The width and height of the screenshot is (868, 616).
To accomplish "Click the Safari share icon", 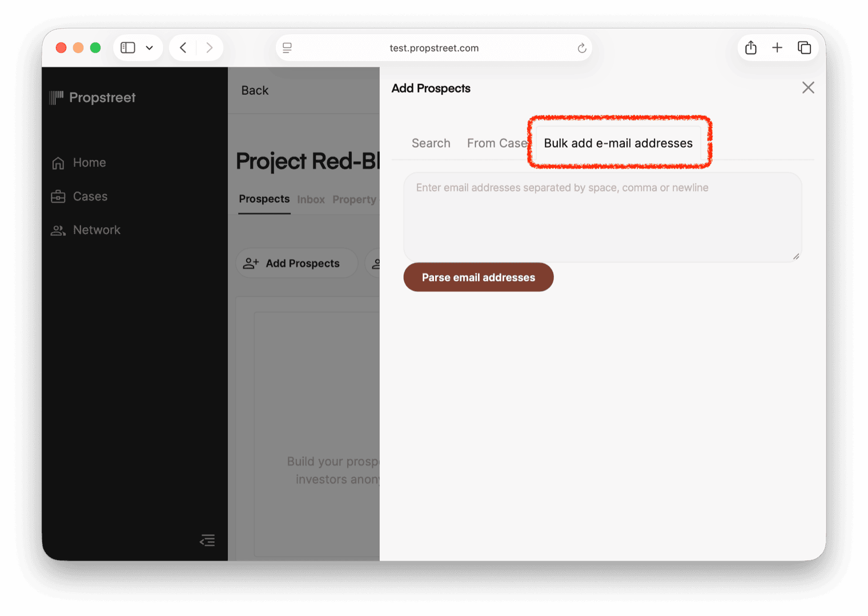I will point(750,48).
